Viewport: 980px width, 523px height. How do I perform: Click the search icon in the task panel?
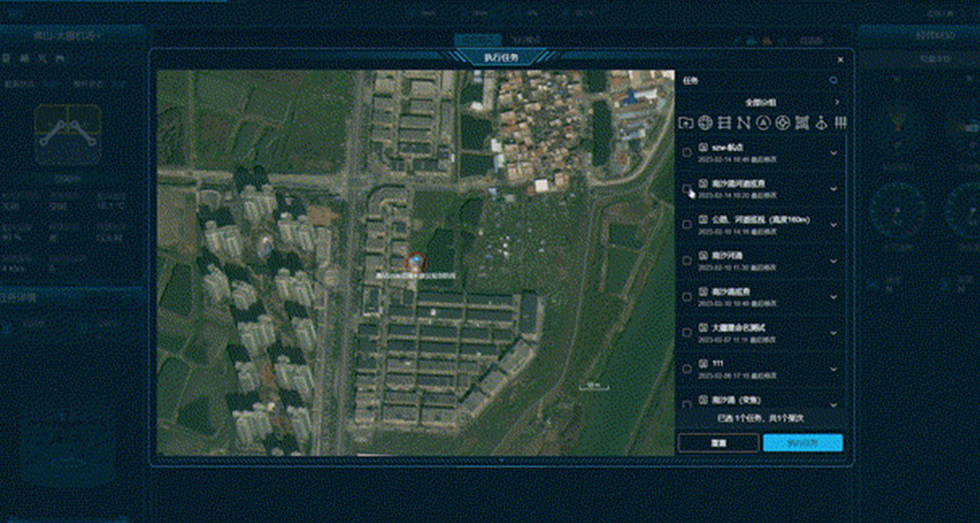click(833, 81)
